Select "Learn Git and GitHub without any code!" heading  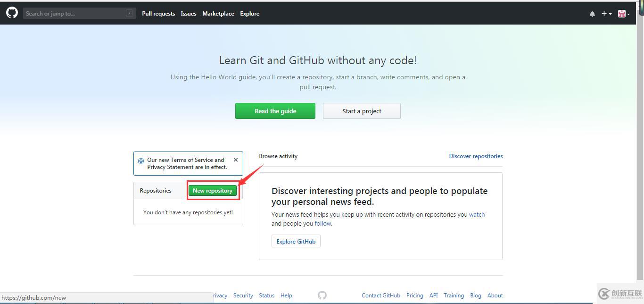[318, 60]
